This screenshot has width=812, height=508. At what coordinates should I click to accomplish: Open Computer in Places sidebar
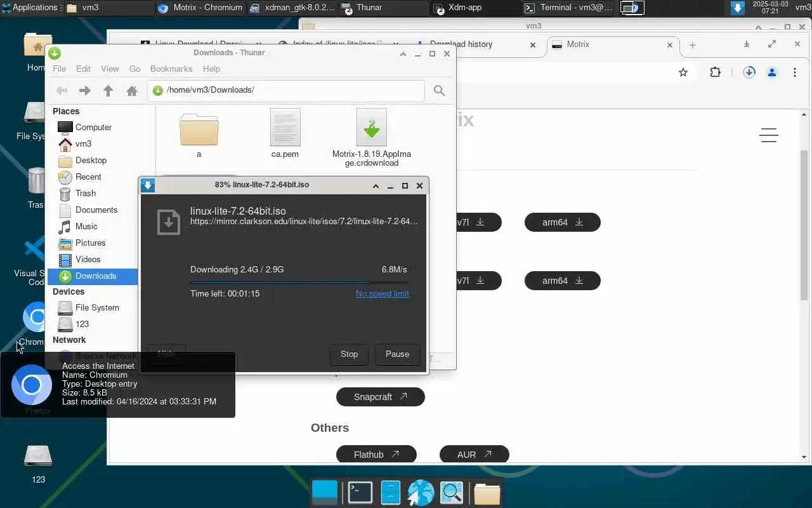coord(93,127)
